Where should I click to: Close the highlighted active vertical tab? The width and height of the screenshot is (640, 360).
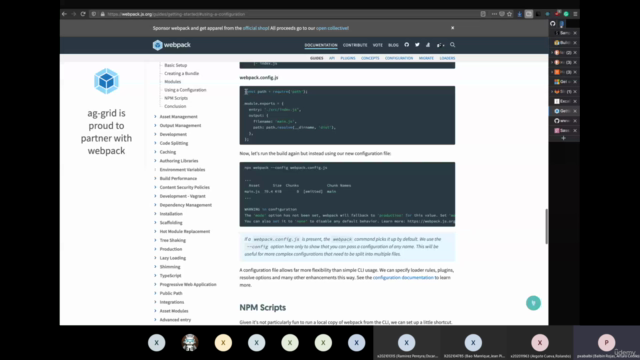pos(575,111)
